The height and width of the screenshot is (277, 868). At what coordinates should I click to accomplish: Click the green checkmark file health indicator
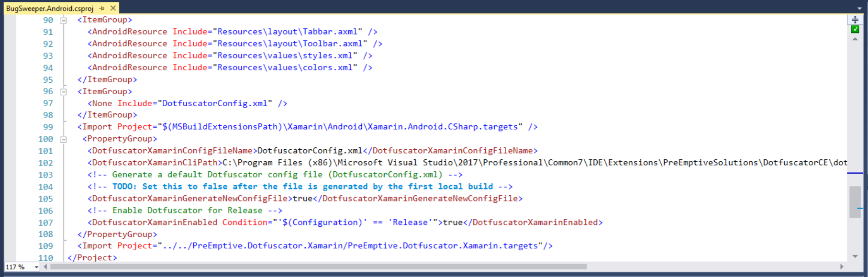pos(855,30)
